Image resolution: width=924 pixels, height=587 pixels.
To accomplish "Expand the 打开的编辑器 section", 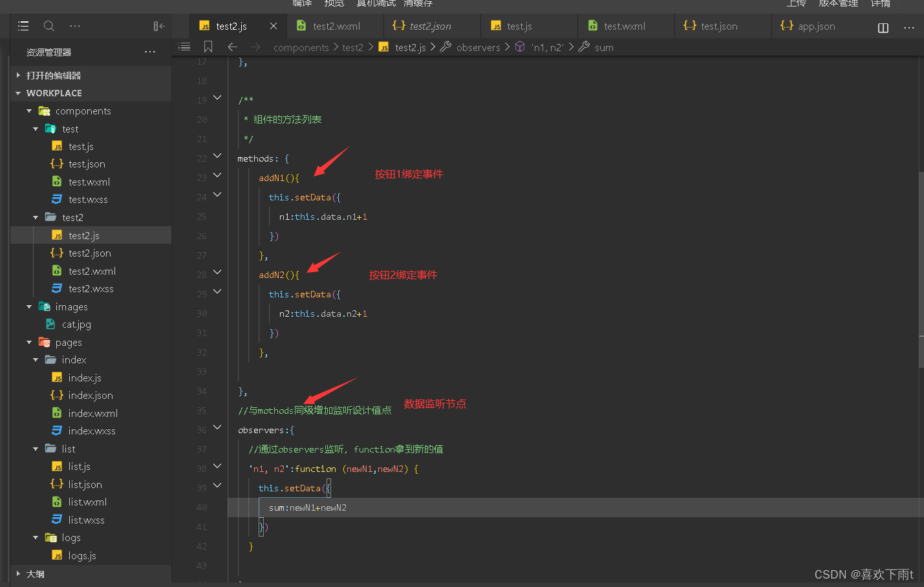I will tap(91, 76).
